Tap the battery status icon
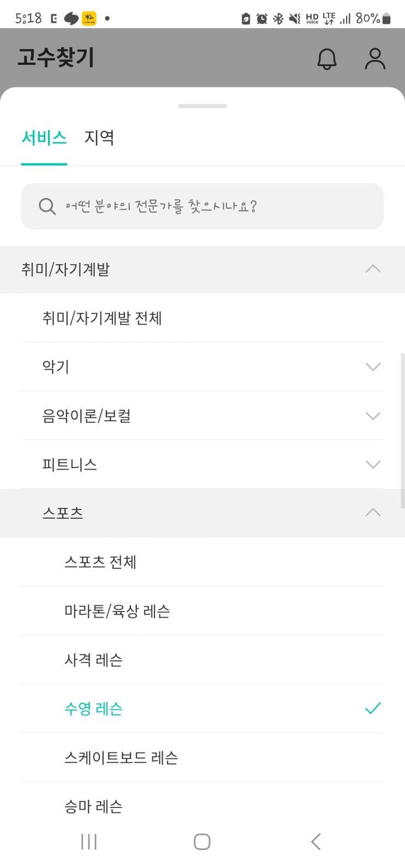The image size is (405, 868). [386, 19]
